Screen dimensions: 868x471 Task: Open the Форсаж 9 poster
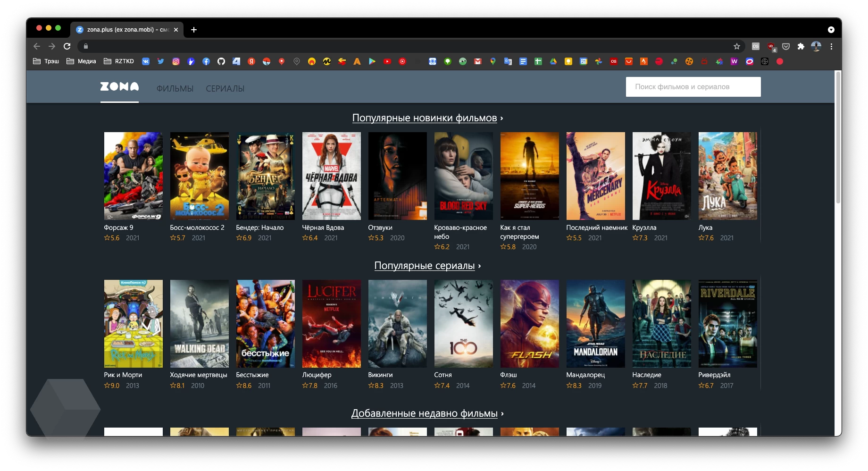[134, 176]
